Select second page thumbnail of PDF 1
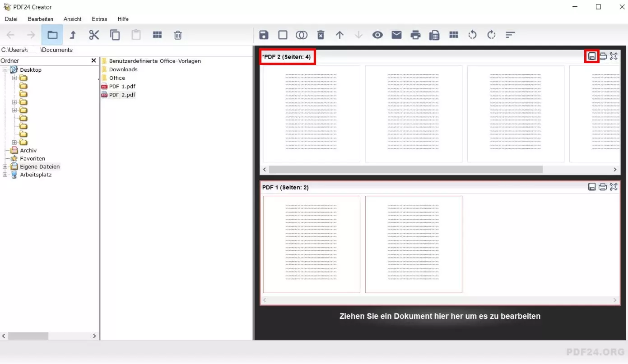The height and width of the screenshot is (364, 628). coord(413,244)
